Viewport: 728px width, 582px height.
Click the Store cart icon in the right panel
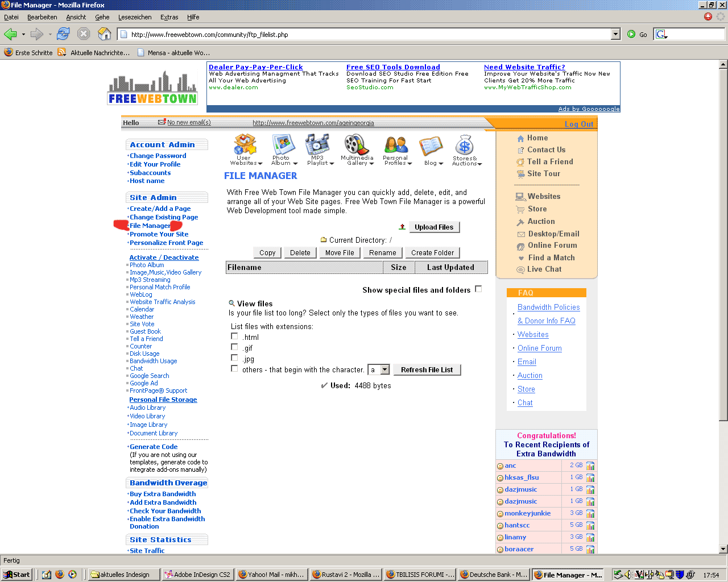520,209
